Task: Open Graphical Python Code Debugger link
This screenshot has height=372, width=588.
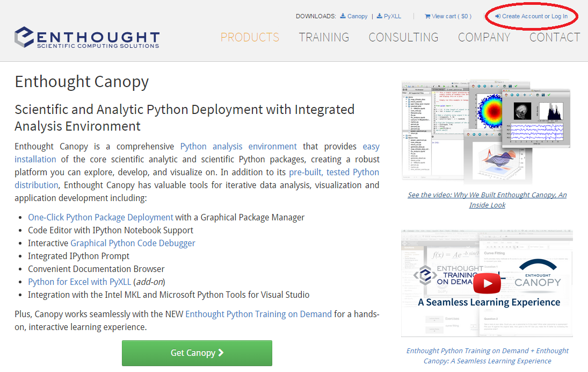Action: [x=133, y=243]
